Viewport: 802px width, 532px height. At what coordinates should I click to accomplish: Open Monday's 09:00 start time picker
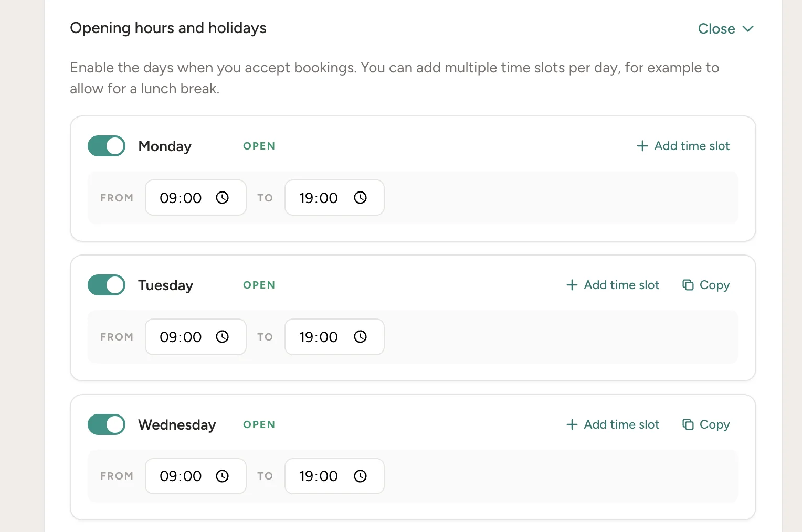click(x=196, y=198)
